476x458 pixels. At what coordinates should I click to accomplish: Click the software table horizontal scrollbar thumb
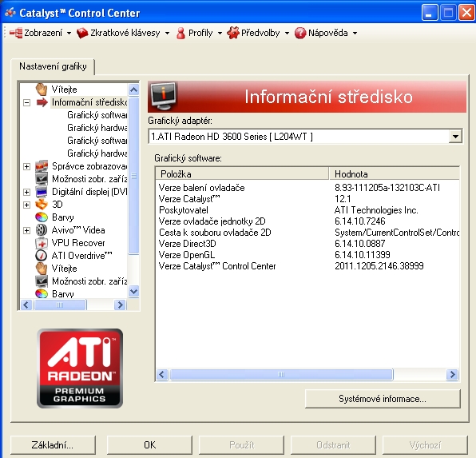(281, 374)
